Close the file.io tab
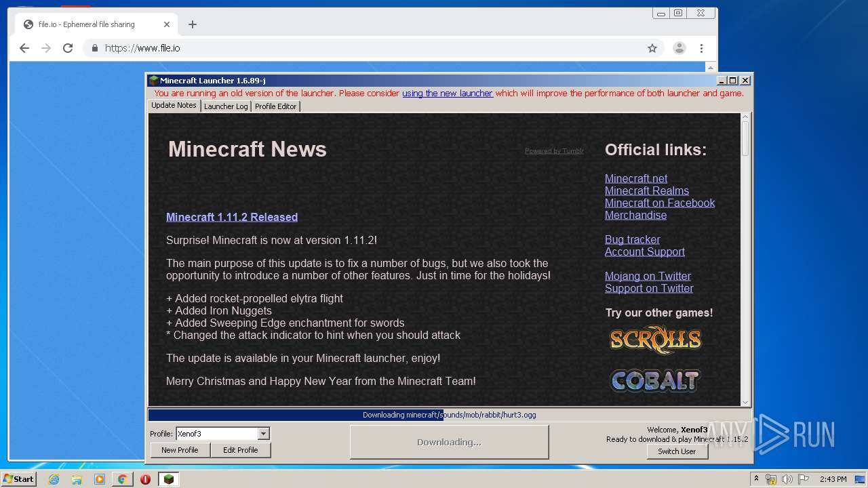The image size is (868, 488). click(x=167, y=24)
